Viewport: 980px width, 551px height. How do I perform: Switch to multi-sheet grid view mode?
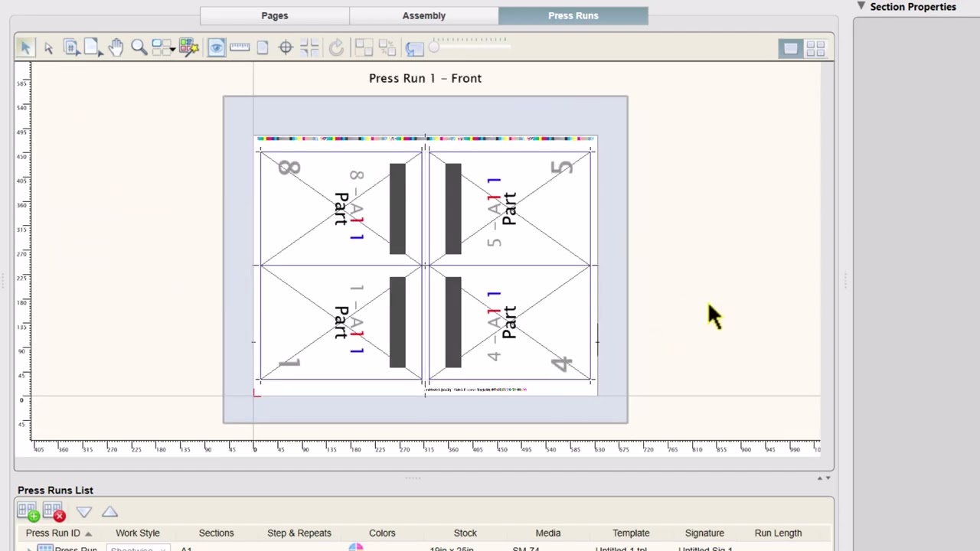pyautogui.click(x=815, y=48)
